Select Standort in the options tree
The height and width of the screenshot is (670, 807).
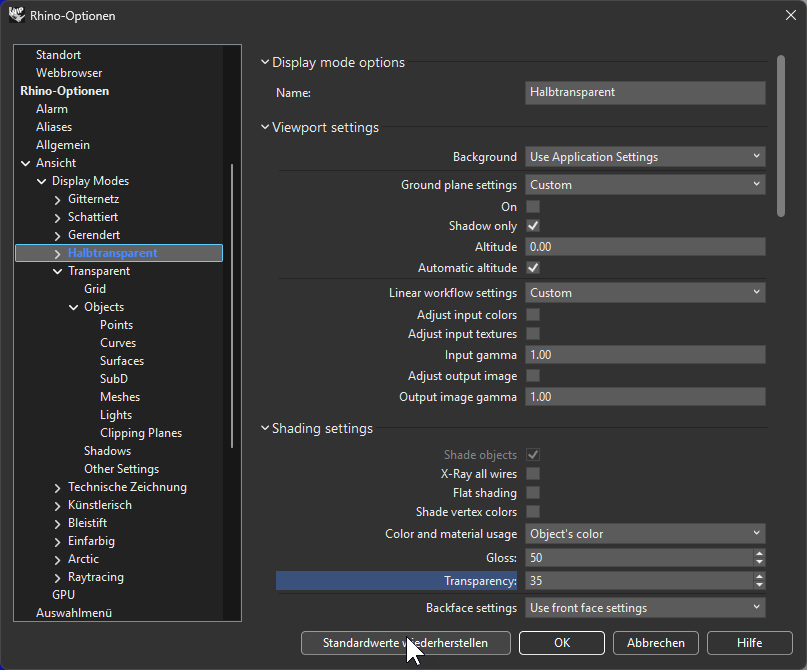click(58, 55)
